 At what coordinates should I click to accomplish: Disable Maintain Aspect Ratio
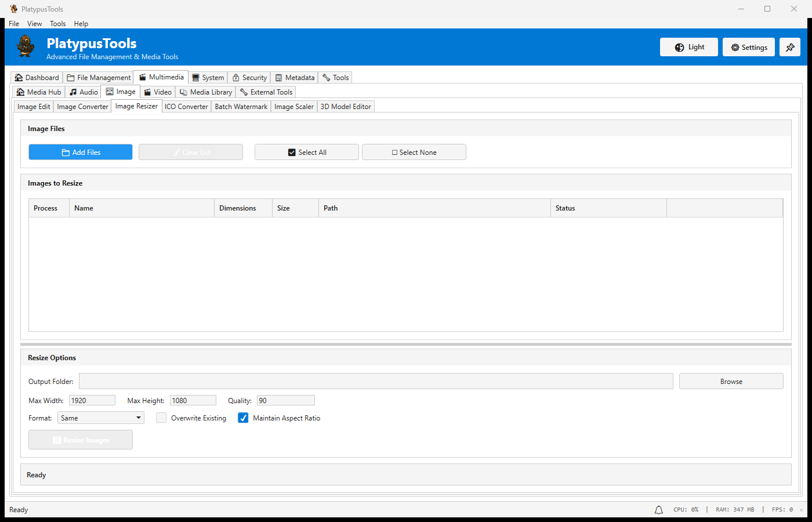pos(243,418)
